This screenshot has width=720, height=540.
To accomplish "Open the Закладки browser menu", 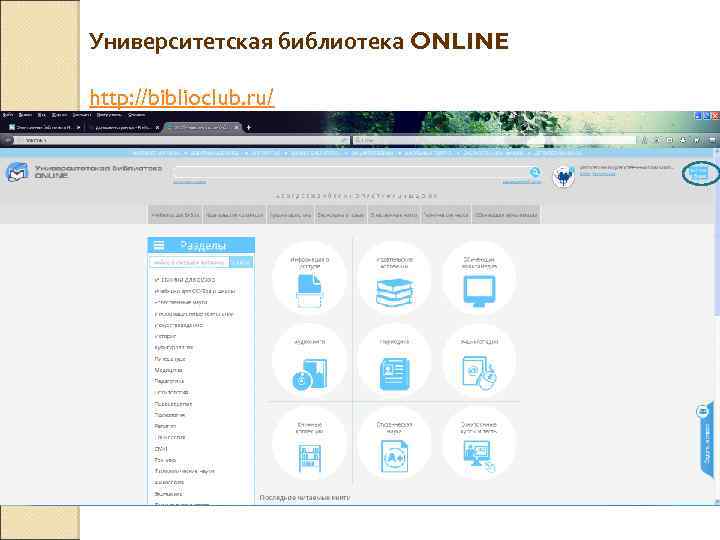I will click(x=82, y=115).
